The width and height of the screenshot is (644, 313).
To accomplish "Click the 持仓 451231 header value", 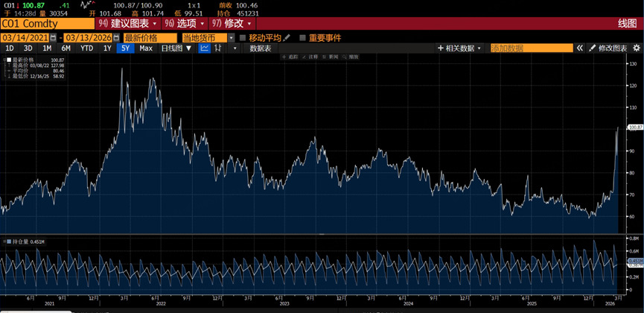I will coord(239,13).
